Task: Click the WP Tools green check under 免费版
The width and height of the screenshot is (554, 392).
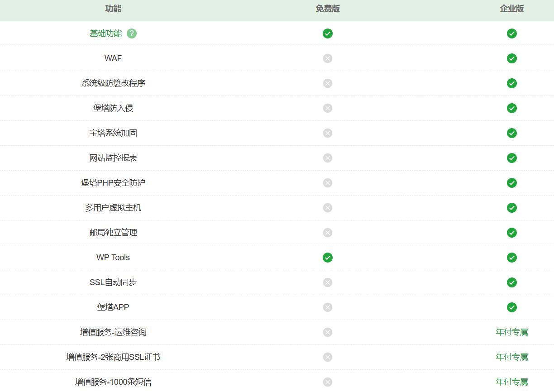Action: tap(328, 258)
